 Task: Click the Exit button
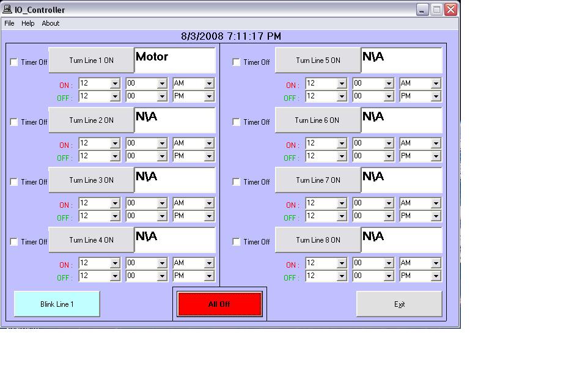pos(399,304)
